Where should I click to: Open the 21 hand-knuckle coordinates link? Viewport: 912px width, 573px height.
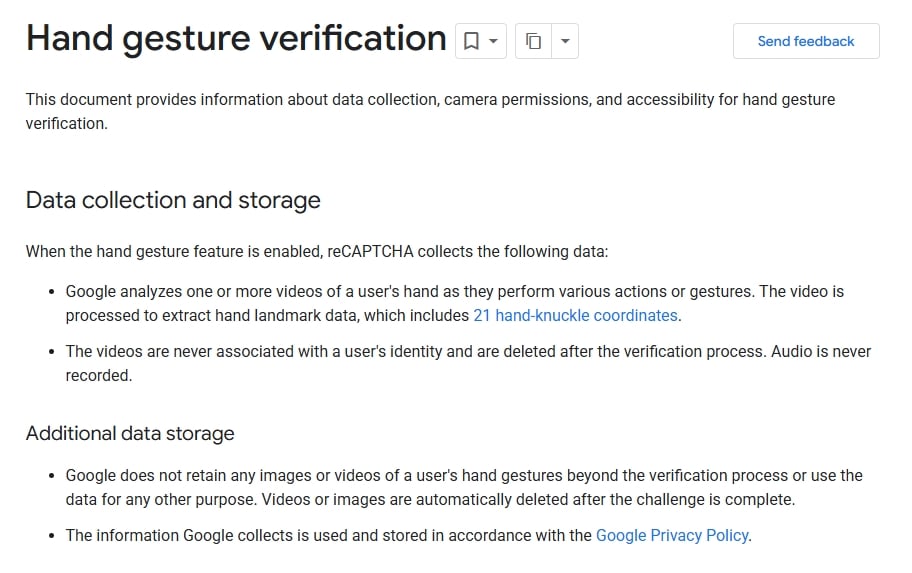pos(575,315)
